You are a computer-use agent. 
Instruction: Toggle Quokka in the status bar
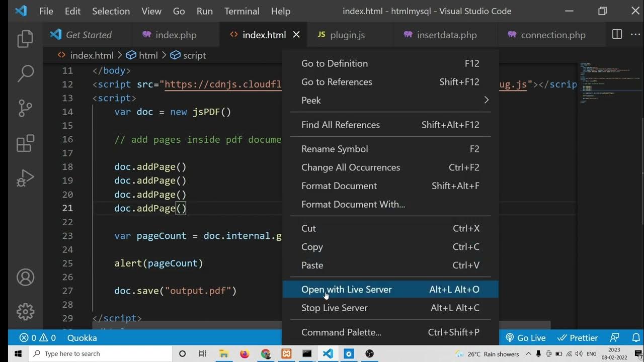coord(82,338)
